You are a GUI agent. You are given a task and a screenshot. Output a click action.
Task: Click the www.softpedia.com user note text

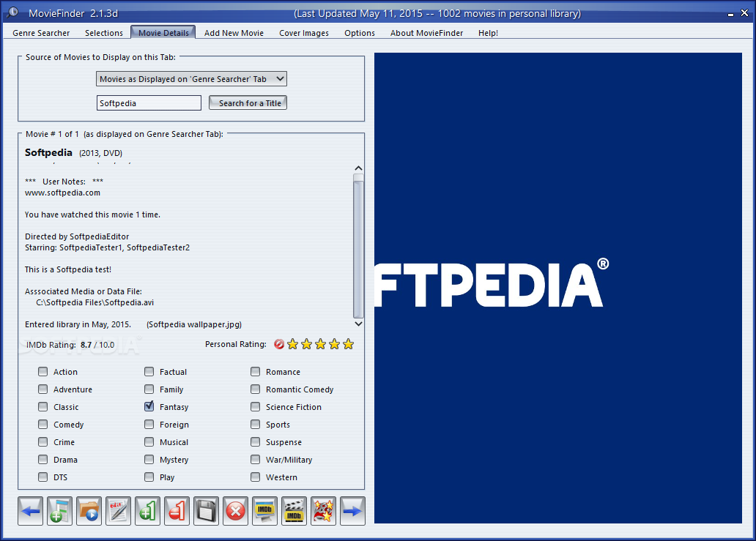63,193
